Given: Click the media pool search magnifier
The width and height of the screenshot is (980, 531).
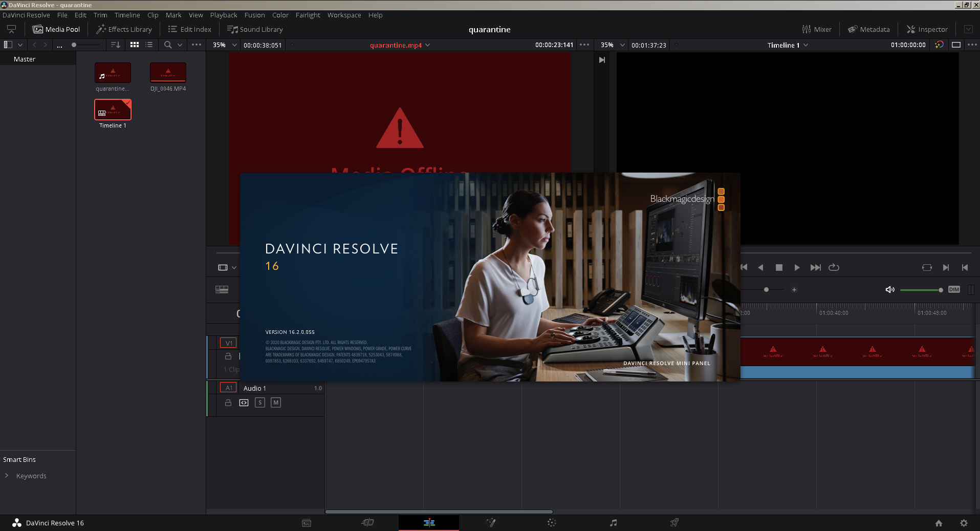Looking at the screenshot, I should (168, 45).
